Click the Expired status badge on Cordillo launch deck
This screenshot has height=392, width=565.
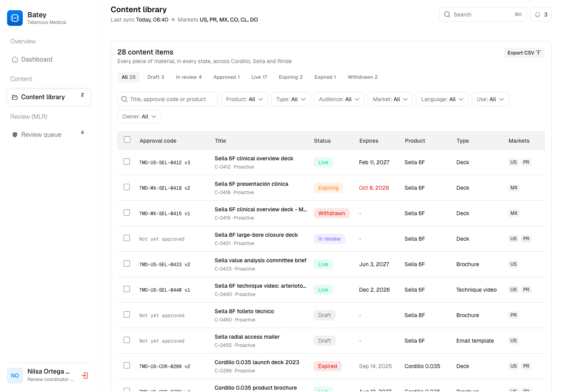click(328, 366)
